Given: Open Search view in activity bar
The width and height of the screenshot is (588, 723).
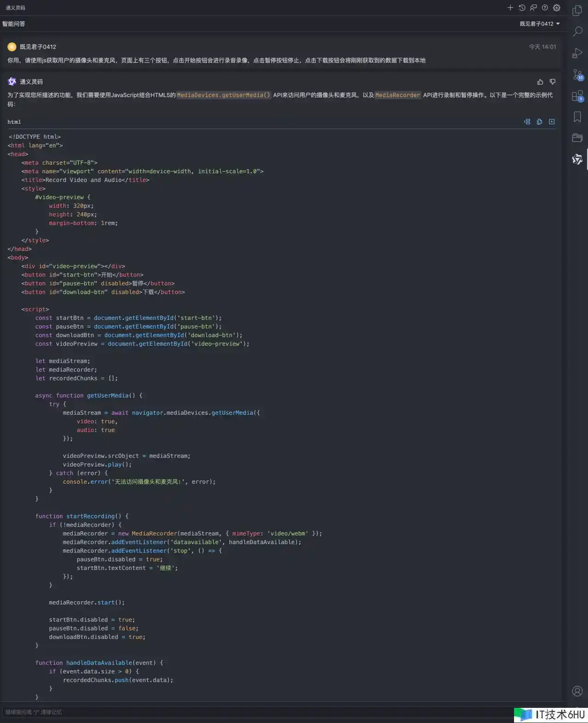Looking at the screenshot, I should (x=577, y=31).
